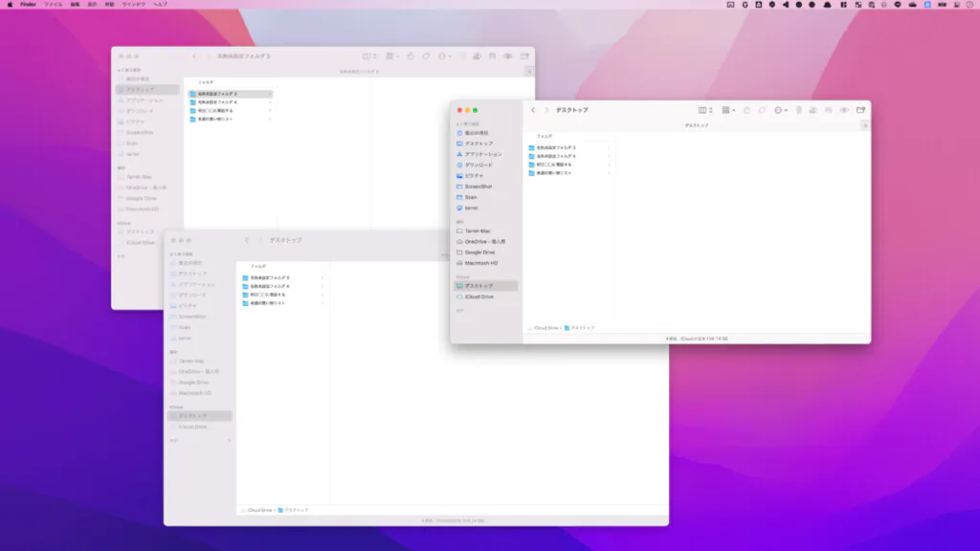This screenshot has height=551, width=980.
Task: Click back arrow in the 名称未設定フォルダ 3 window
Action: (x=194, y=56)
